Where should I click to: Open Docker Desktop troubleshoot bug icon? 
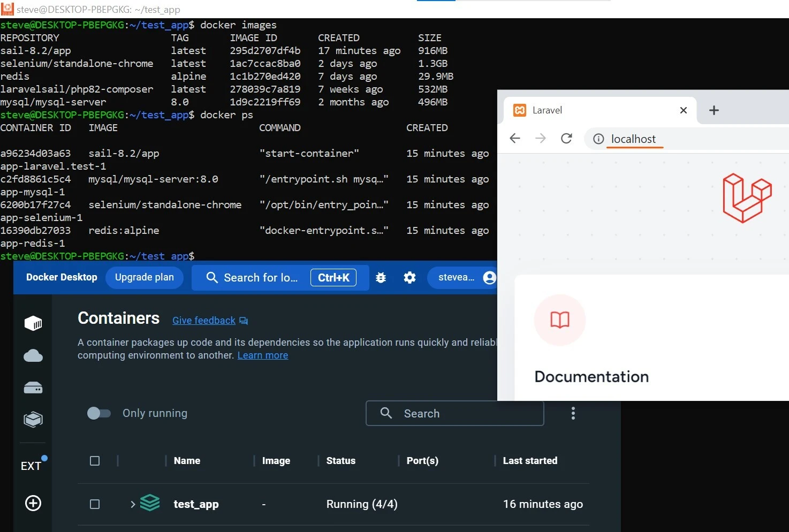click(381, 277)
